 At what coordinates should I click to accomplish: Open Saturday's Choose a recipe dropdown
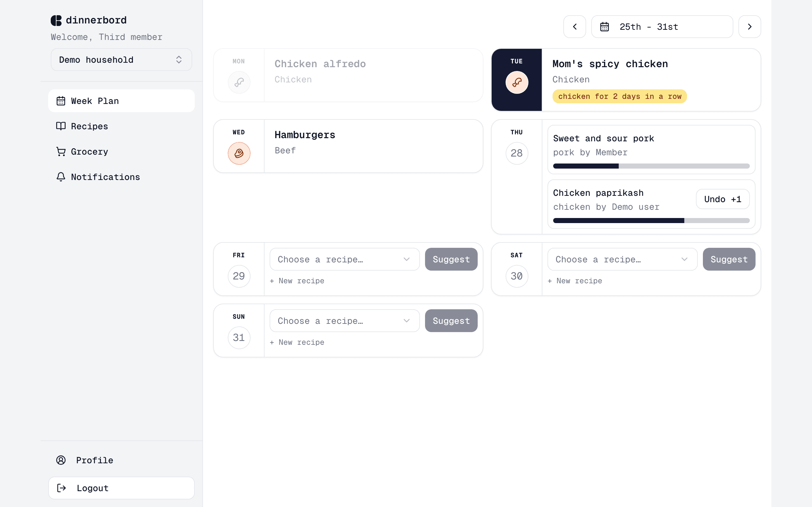tap(622, 259)
